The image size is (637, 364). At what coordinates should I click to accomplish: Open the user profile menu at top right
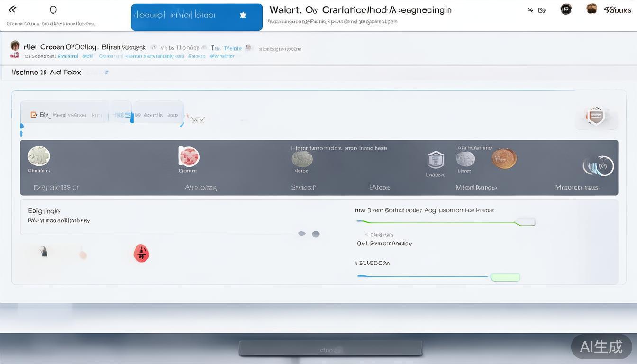point(591,9)
